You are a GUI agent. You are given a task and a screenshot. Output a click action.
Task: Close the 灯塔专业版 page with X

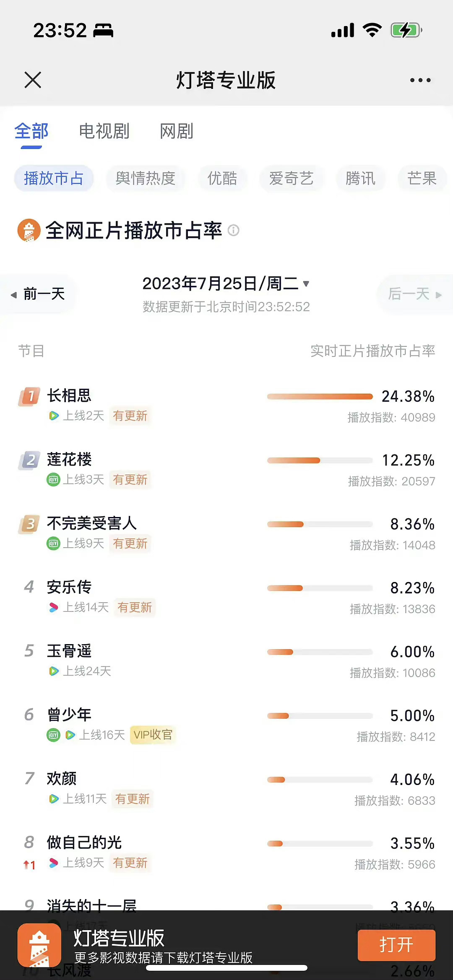coord(33,80)
